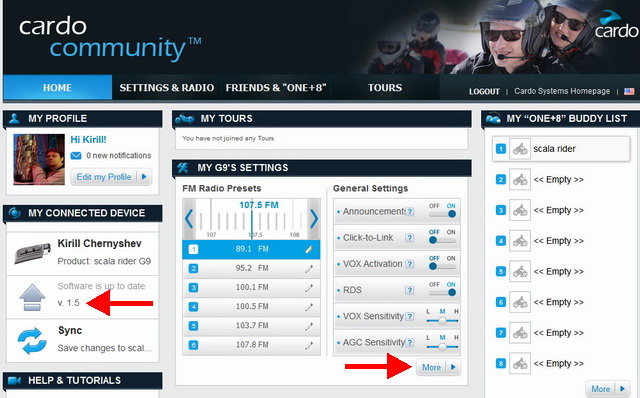Open help for AGC Sensitivity
Screen dimensions: 640x398
[x=410, y=342]
